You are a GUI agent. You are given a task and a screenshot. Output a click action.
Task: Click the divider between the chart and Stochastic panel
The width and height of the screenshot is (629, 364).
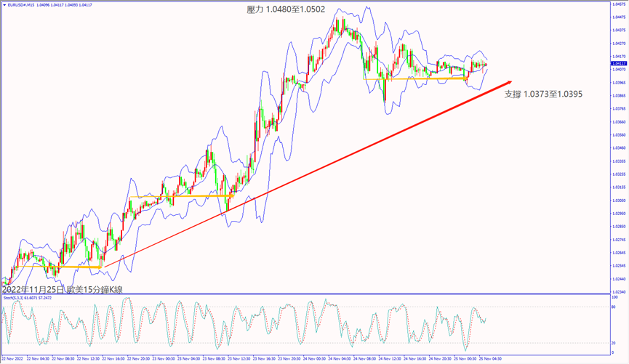(x=305, y=294)
